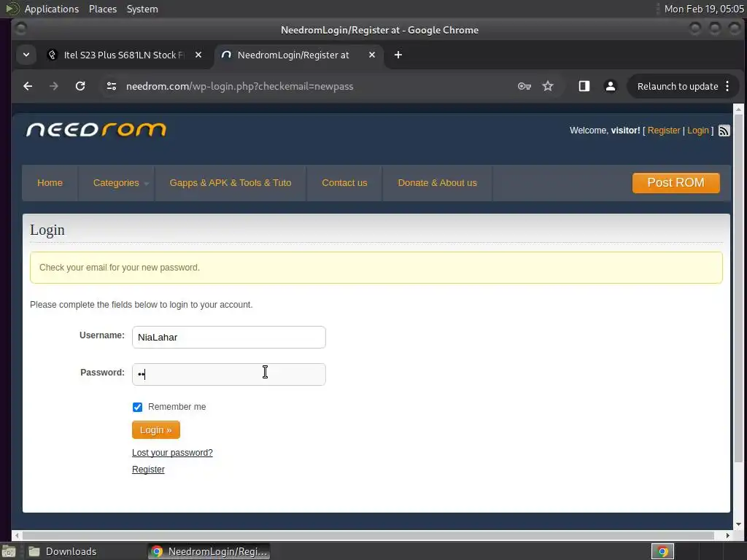
Task: Click the Register link in header
Action: tap(664, 131)
